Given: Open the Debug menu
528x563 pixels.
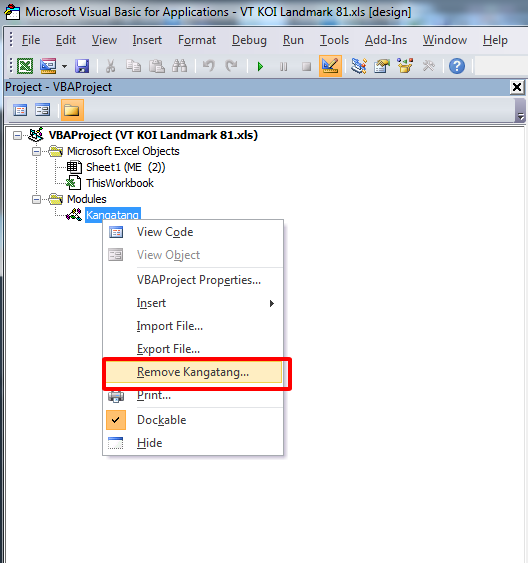Looking at the screenshot, I should (x=249, y=40).
